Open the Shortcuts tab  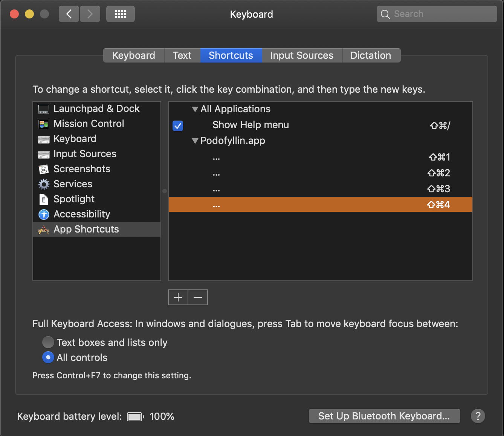(231, 55)
